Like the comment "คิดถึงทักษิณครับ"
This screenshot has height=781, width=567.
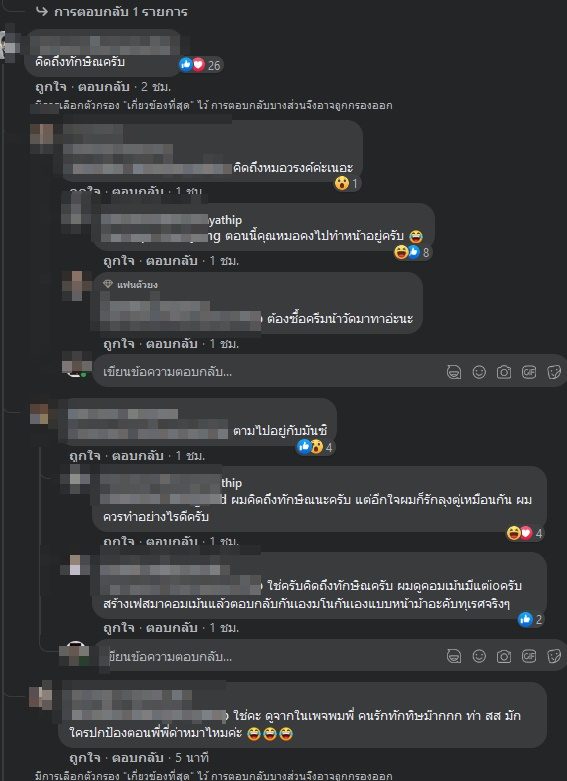coord(50,87)
